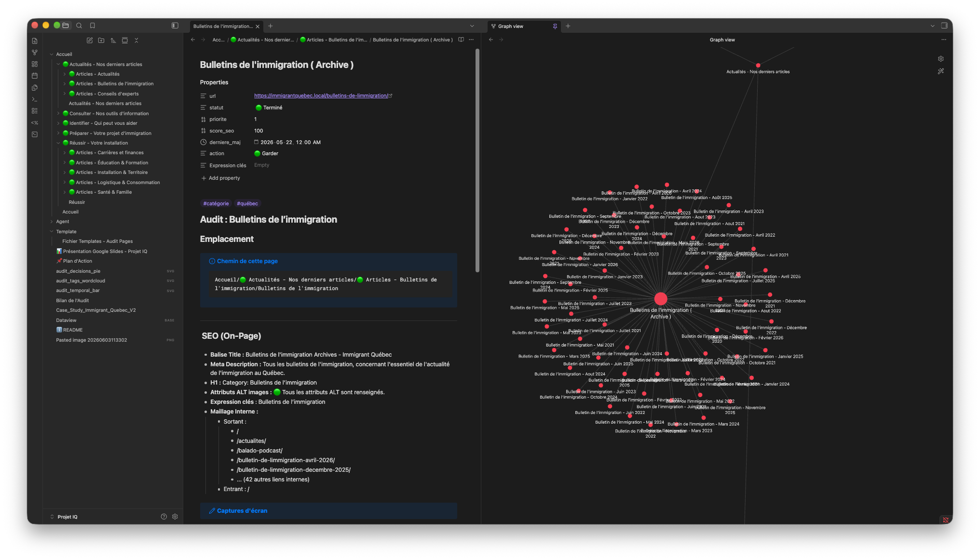Switch note to reading view

tap(461, 40)
